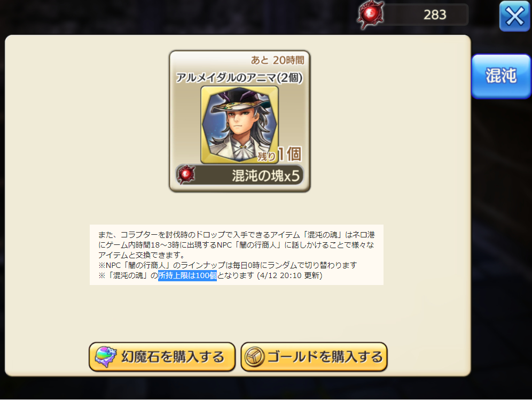Click ゴールドを購入する button

click(x=314, y=357)
